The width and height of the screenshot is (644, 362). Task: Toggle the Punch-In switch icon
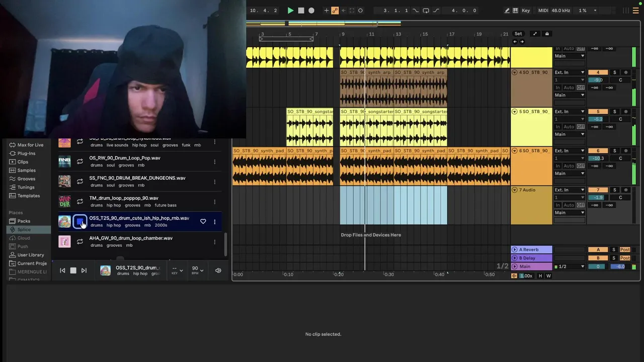pyautogui.click(x=416, y=11)
